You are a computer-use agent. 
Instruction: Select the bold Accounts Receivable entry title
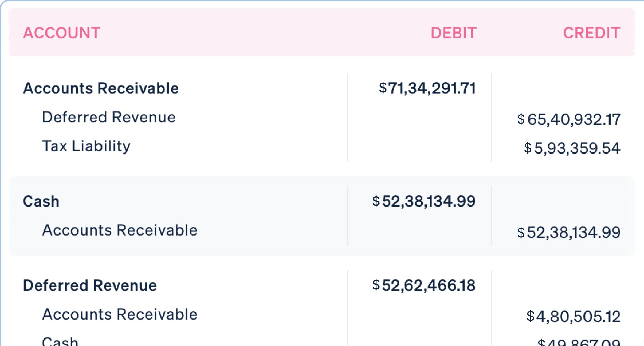click(101, 88)
